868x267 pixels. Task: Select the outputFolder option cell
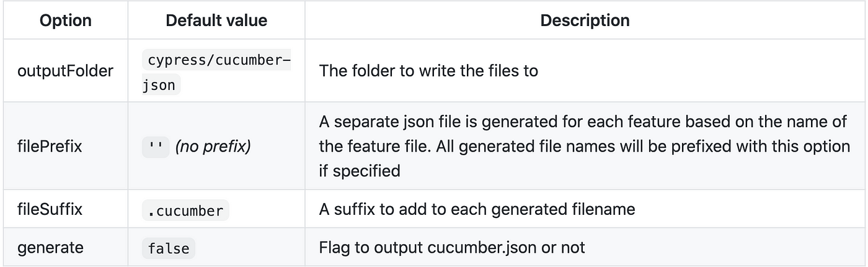pyautogui.click(x=65, y=71)
